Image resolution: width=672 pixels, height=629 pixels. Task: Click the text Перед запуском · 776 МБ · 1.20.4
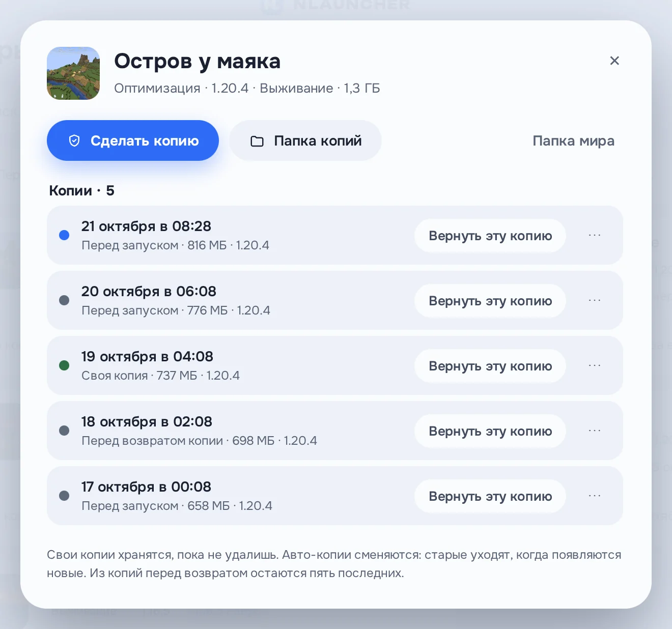[x=176, y=310]
